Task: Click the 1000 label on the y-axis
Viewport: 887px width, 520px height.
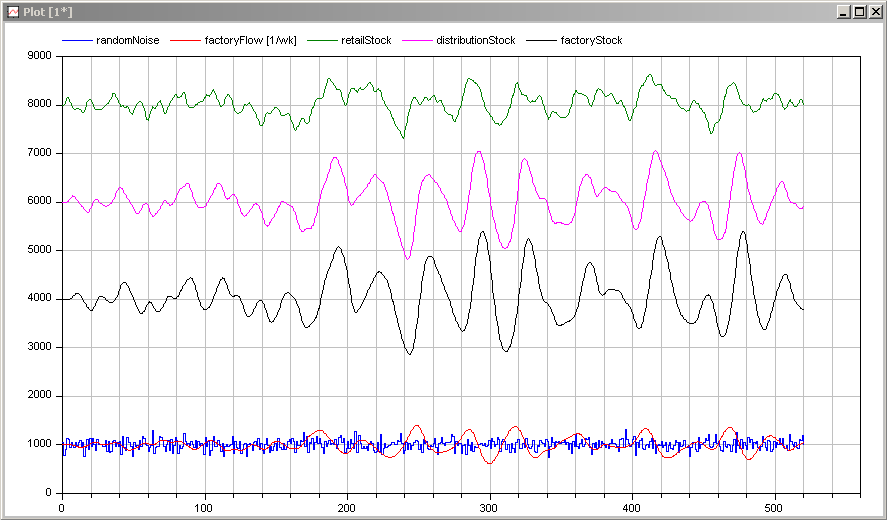Action: (38, 445)
